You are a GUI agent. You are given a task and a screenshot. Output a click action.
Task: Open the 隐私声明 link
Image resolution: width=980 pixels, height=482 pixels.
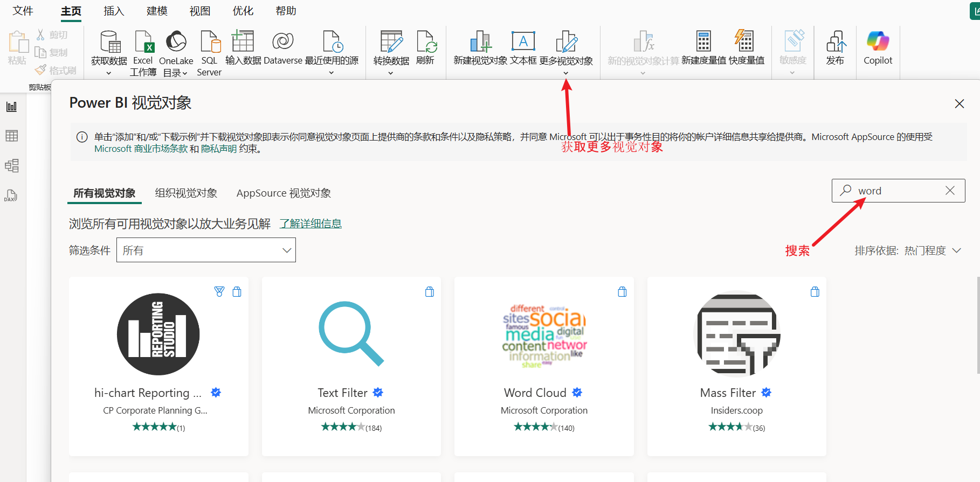(219, 149)
